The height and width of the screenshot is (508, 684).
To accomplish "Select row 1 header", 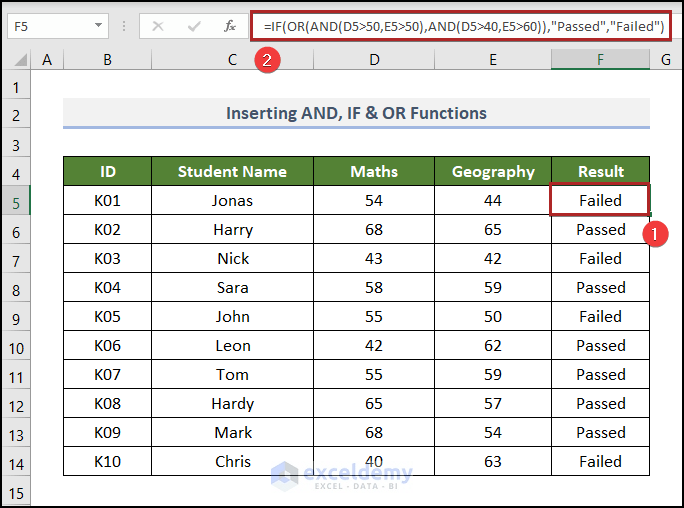I will [16, 87].
